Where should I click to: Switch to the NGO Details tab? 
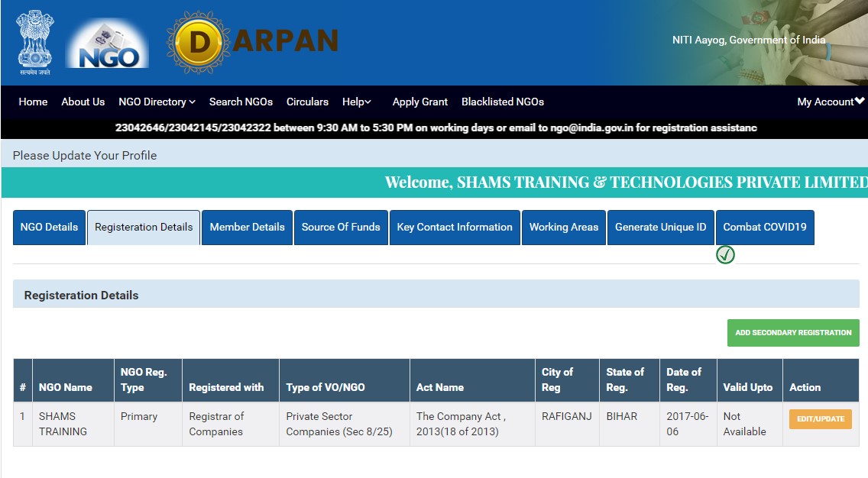pos(49,228)
